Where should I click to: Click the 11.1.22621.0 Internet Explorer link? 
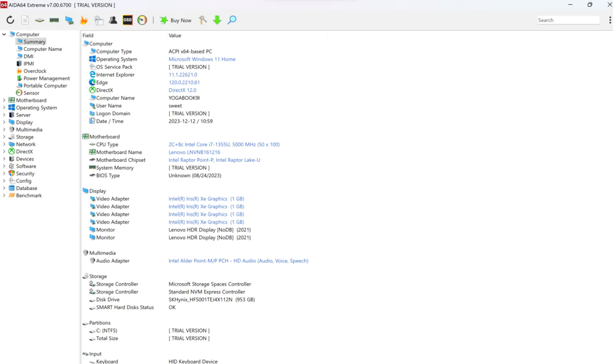(183, 75)
